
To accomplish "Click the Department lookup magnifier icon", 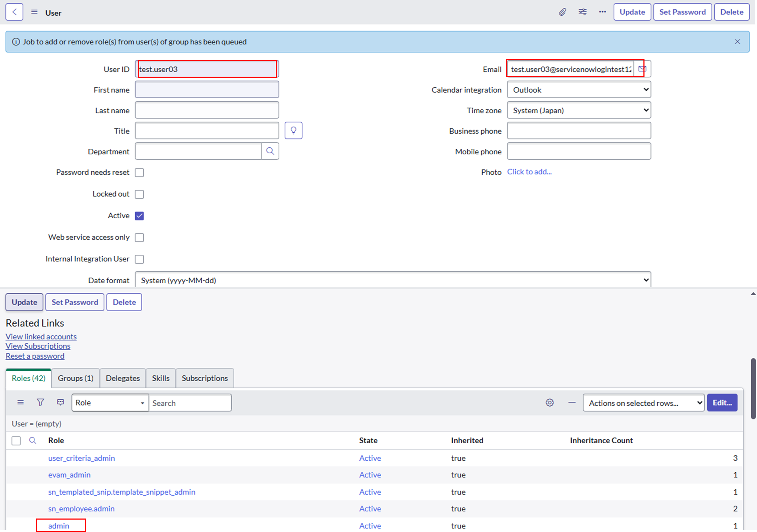I will [270, 151].
